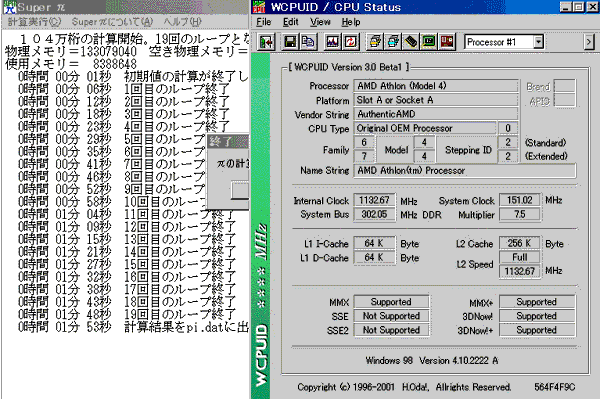
Task: Click the floppy disk Save icon
Action: coord(290,42)
